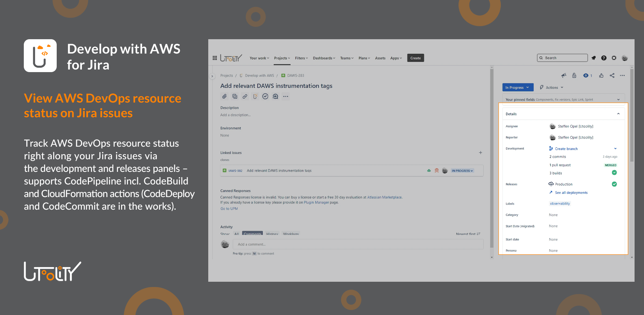This screenshot has height=315, width=644.
Task: Click the Create branch link
Action: point(566,149)
